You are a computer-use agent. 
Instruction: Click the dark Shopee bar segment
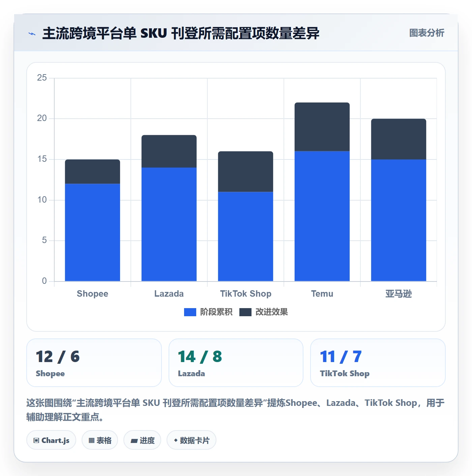coord(92,172)
